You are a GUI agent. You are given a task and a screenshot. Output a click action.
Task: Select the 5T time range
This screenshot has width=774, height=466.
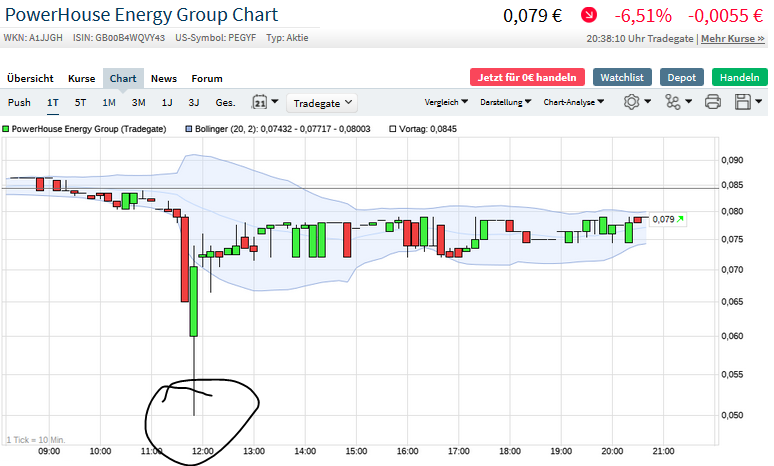click(80, 103)
